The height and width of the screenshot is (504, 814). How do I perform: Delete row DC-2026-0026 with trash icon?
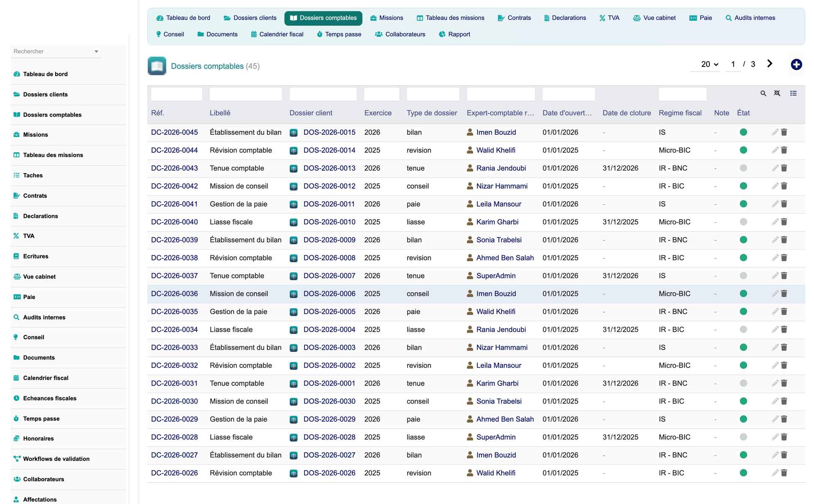(784, 473)
